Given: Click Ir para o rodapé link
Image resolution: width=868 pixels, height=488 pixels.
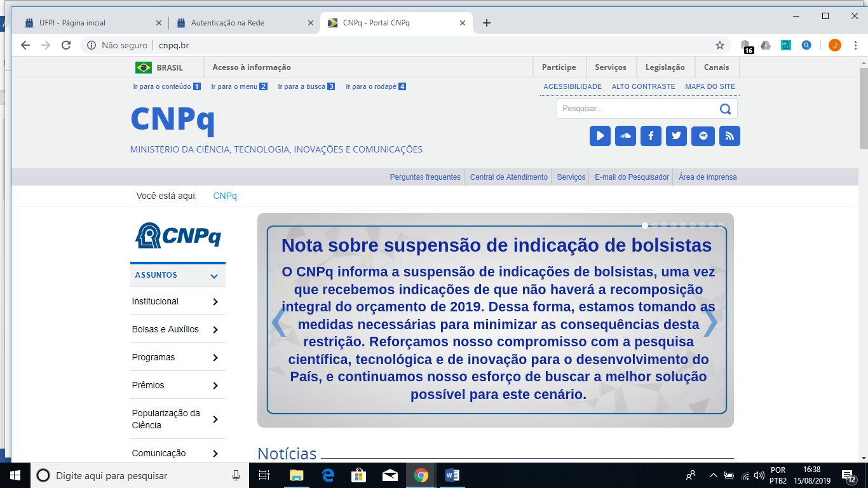Looking at the screenshot, I should point(376,86).
